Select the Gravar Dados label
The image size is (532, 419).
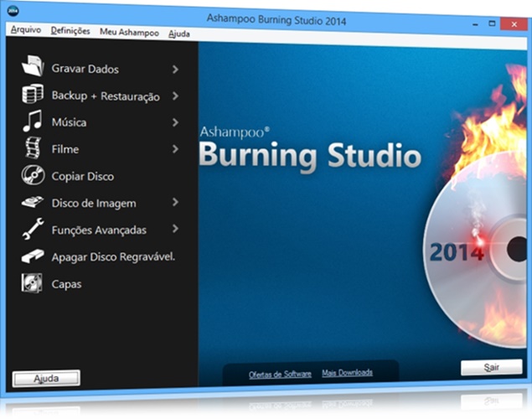tap(85, 69)
